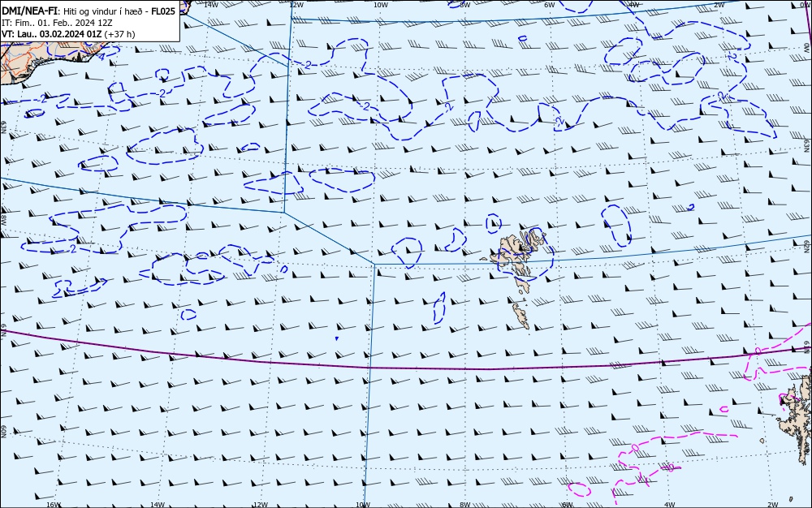Screen dimensions: 812x508
Task: Click the '10W' longitude label on top edge
Action: [381, 5]
